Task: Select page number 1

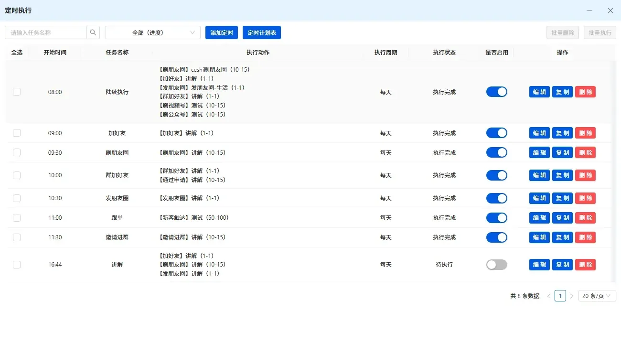Action: 560,296
